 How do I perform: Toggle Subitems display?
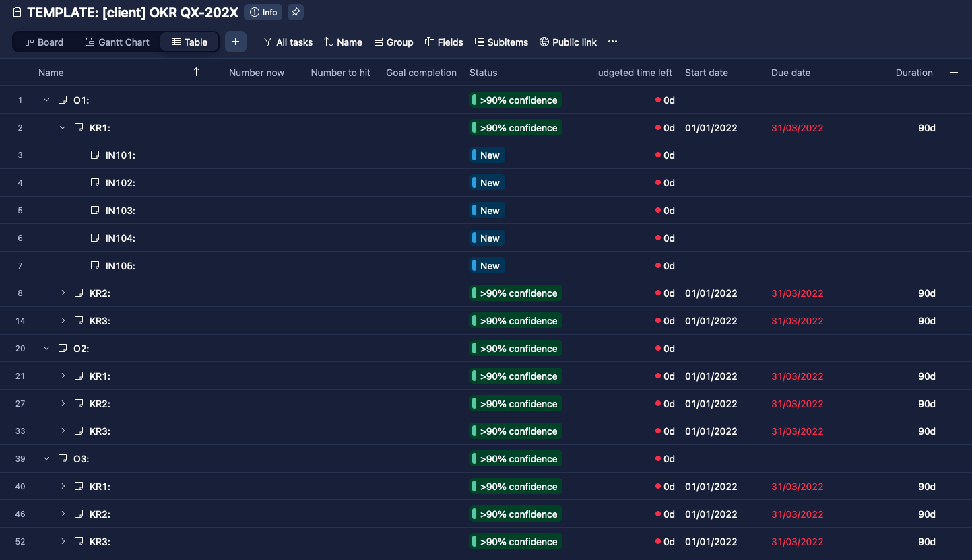[x=501, y=42]
